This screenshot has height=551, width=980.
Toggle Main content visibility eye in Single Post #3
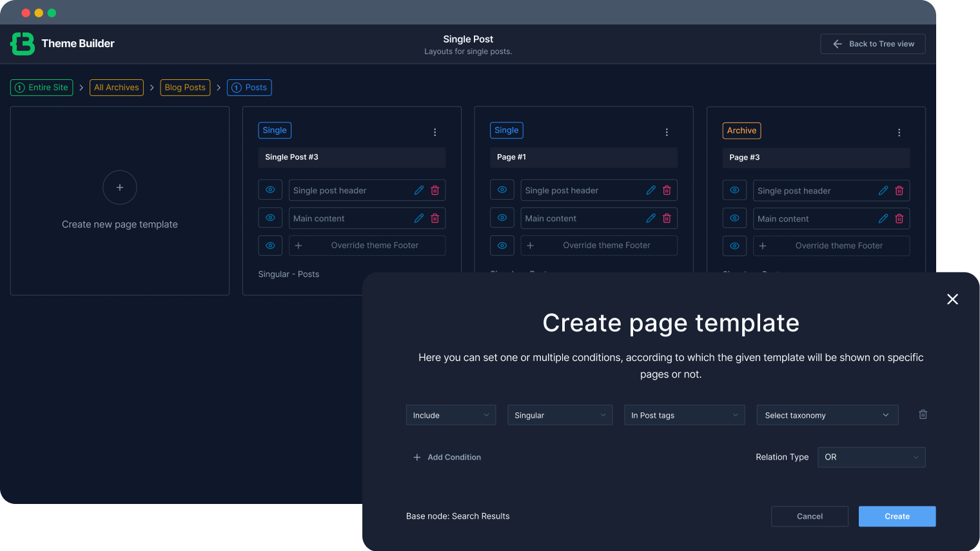tap(271, 218)
